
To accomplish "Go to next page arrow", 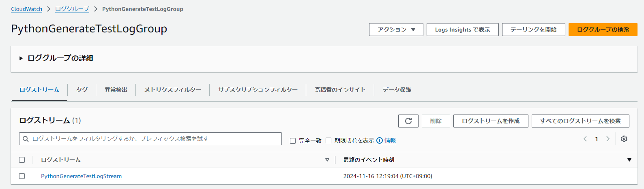I will (x=608, y=139).
